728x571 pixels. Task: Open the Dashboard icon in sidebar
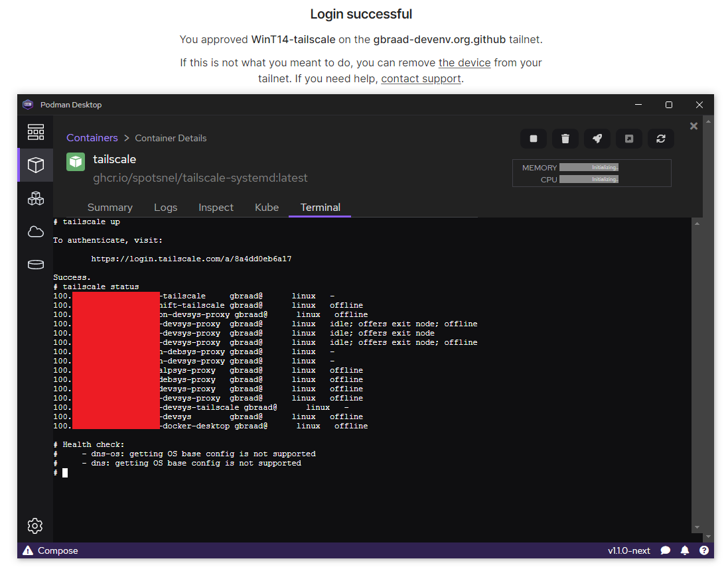pos(36,132)
